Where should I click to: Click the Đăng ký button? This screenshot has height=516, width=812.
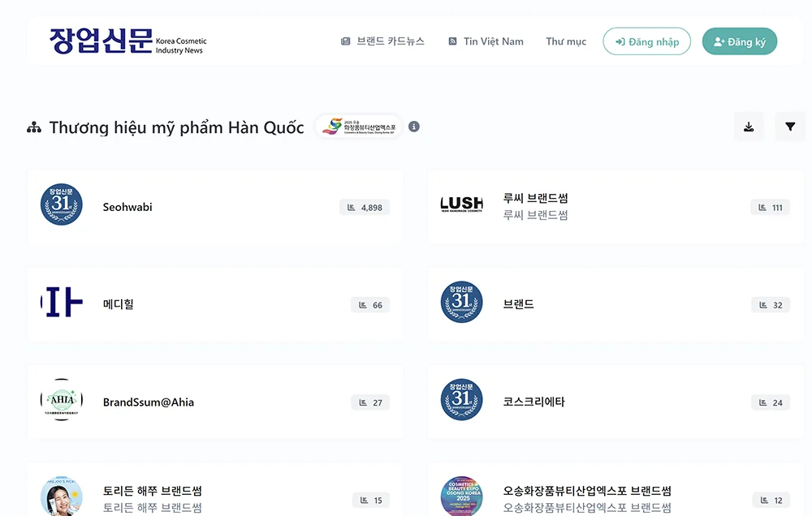(739, 41)
